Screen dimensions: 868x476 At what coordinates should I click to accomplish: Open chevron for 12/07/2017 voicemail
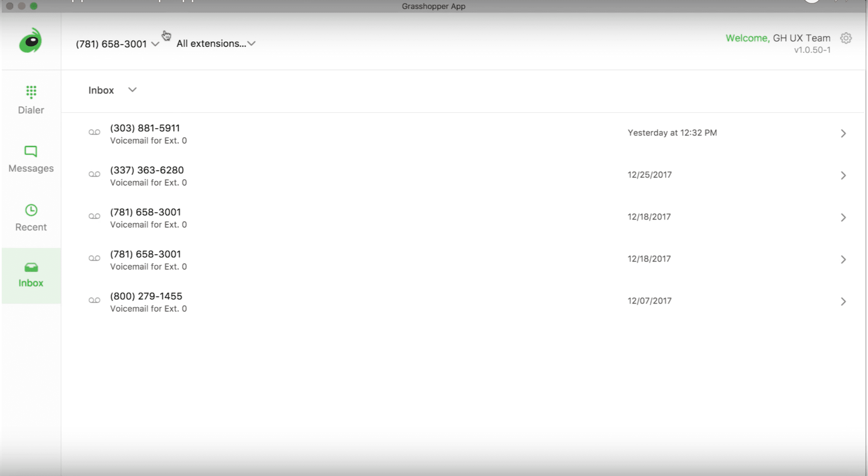pos(843,302)
